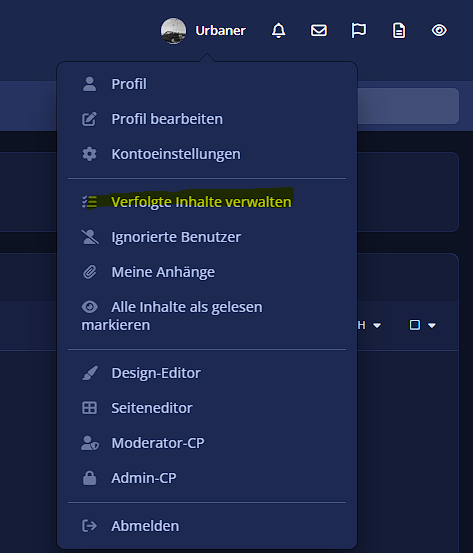The image size is (473, 553).
Task: Click the paperclip icon for Meine Anhänge
Action: pyautogui.click(x=90, y=272)
